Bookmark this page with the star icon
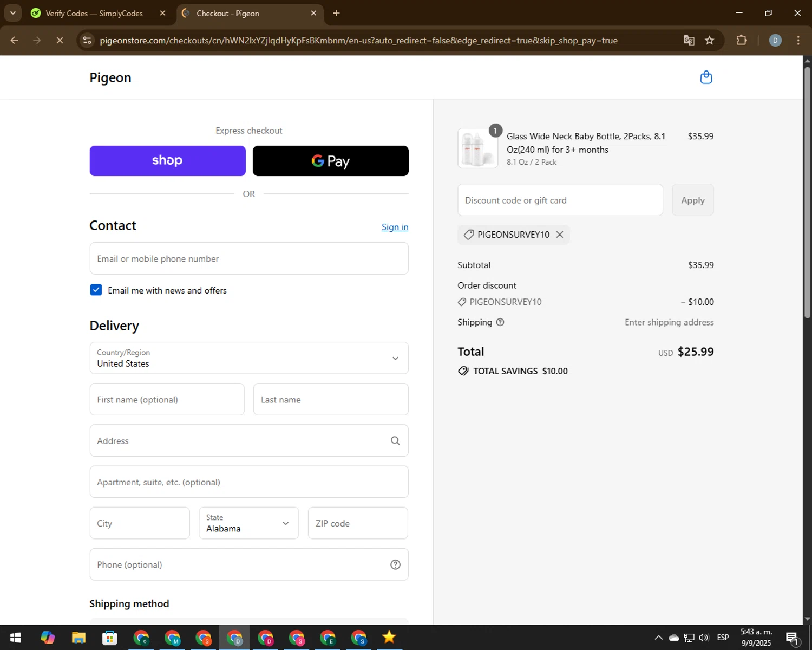 tap(709, 41)
